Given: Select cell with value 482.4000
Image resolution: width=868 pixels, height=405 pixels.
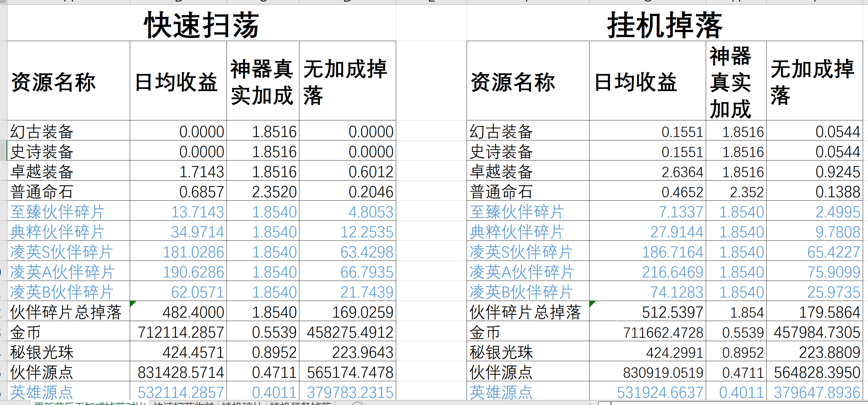Looking at the screenshot, I should (178, 312).
